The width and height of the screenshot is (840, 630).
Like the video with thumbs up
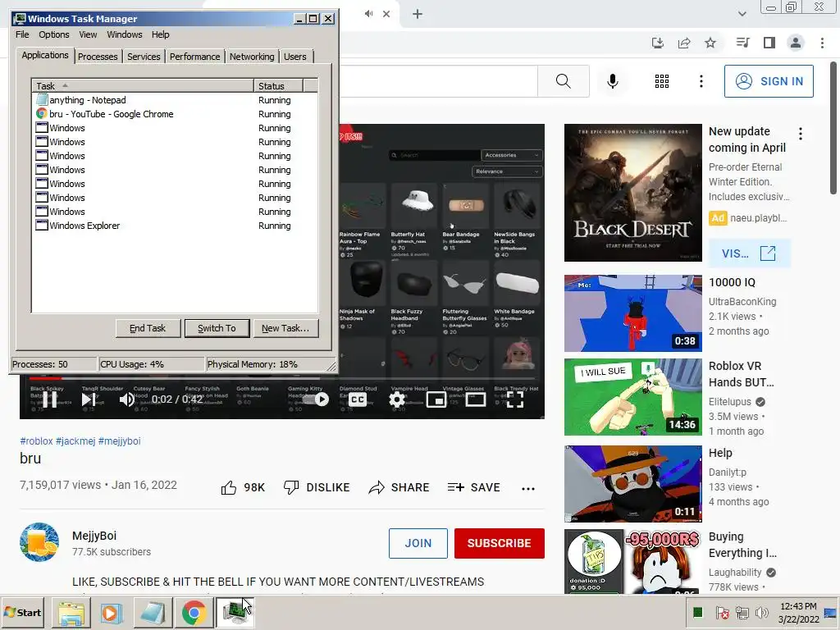(243, 487)
